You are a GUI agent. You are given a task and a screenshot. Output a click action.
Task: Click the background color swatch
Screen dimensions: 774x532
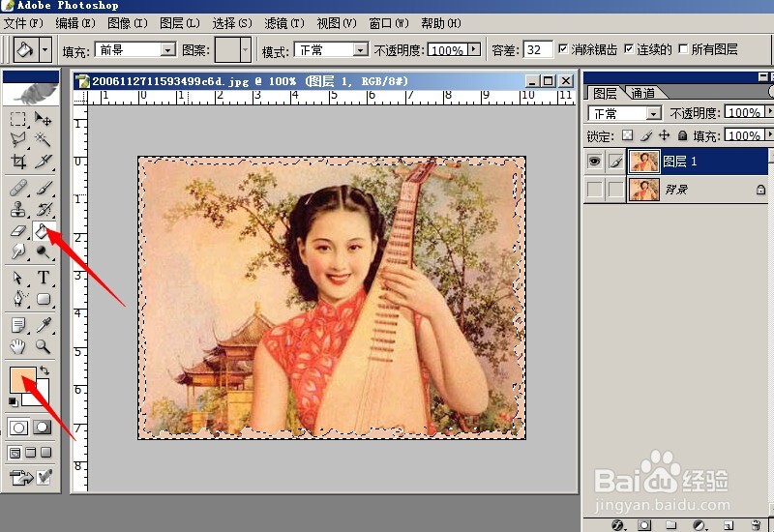[42, 397]
